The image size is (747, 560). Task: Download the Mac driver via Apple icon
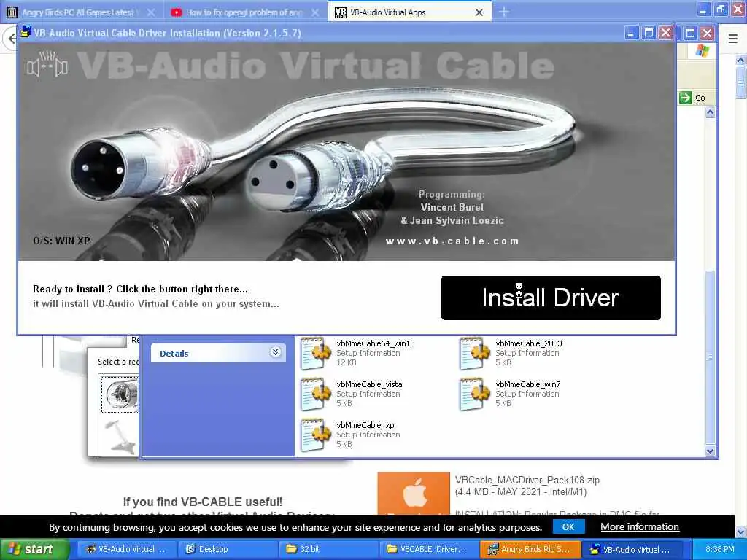(x=414, y=494)
